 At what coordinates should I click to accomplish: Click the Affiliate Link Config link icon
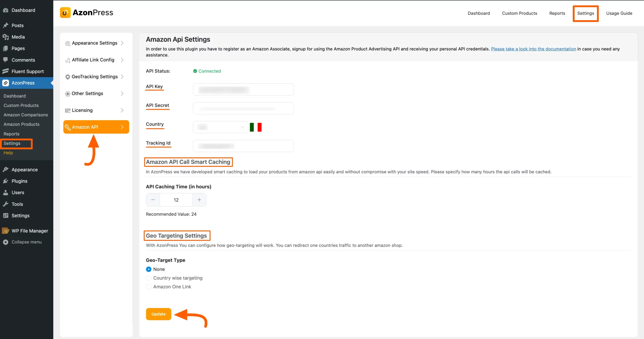(68, 60)
